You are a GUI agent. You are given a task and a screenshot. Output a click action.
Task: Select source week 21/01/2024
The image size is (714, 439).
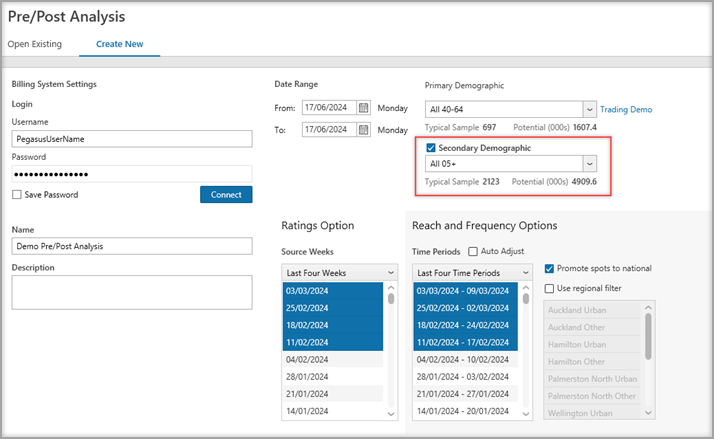[x=333, y=394]
